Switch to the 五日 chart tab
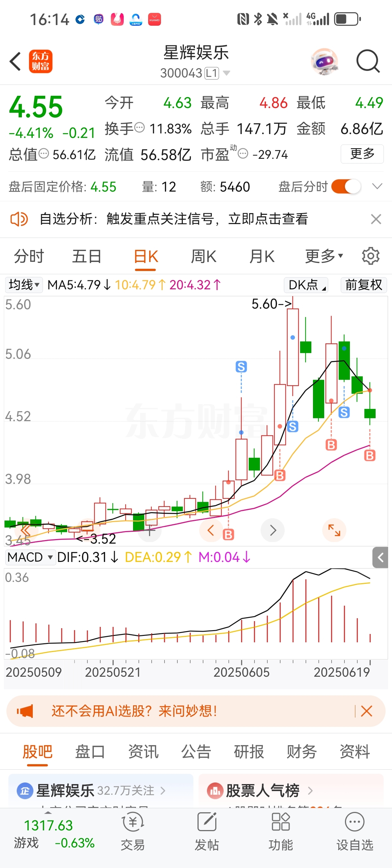 click(87, 257)
